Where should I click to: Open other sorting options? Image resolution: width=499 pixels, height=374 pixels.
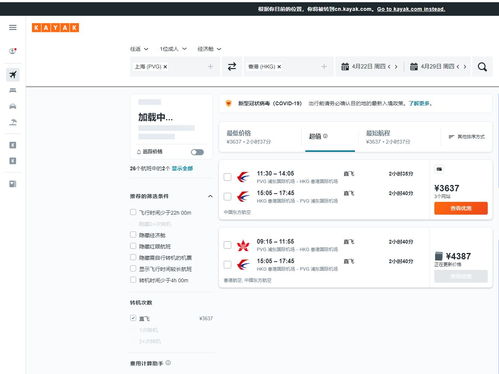[467, 137]
